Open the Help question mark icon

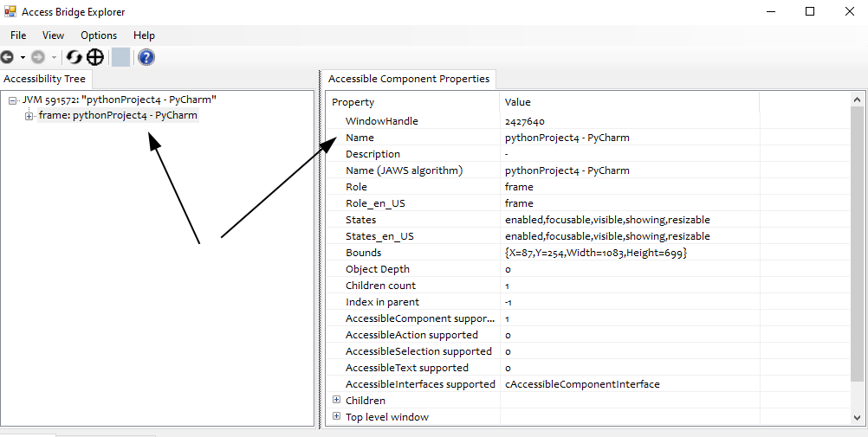[x=146, y=57]
